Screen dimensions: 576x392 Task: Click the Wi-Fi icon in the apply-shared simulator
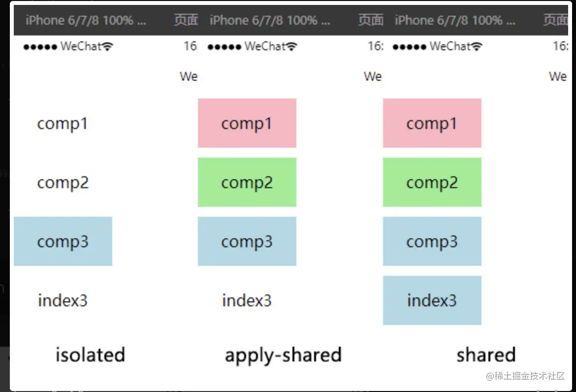tap(292, 47)
